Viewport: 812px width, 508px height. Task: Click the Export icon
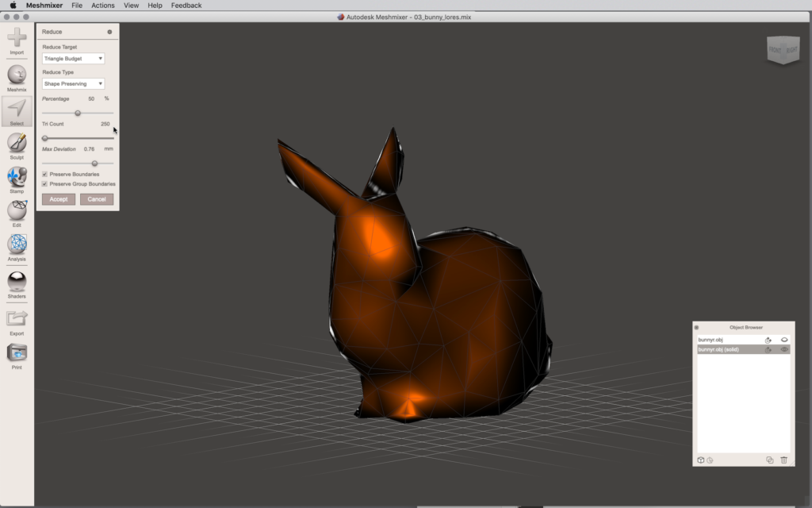coord(17,319)
